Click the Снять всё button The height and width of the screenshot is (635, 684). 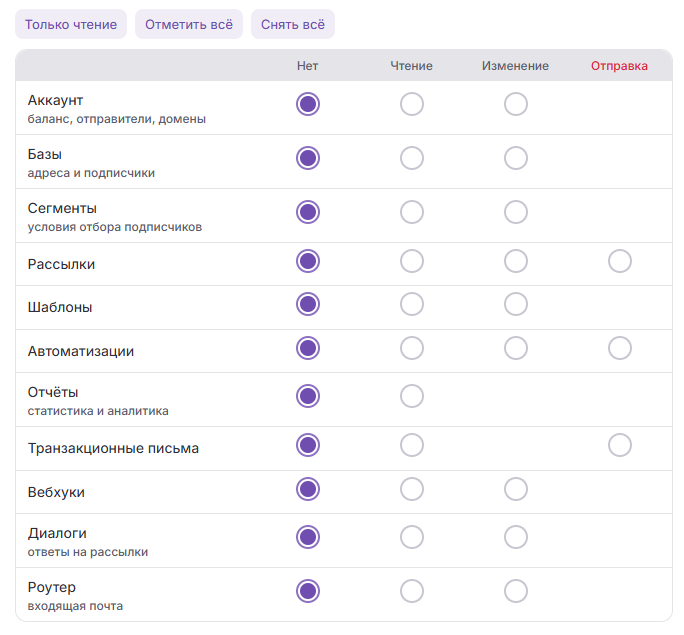coord(293,24)
